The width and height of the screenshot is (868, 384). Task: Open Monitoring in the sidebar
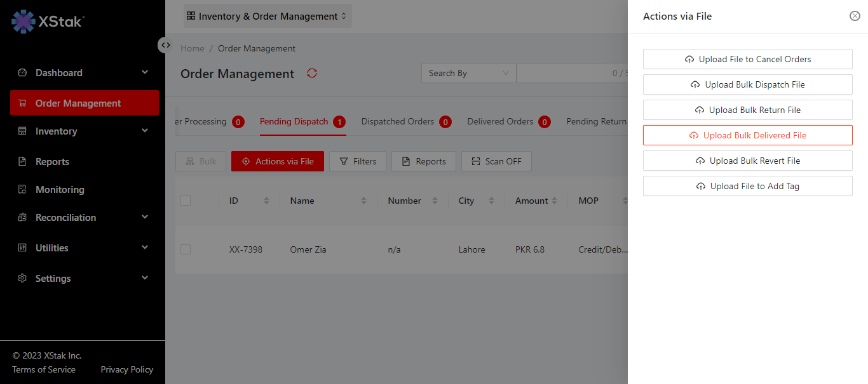(60, 190)
